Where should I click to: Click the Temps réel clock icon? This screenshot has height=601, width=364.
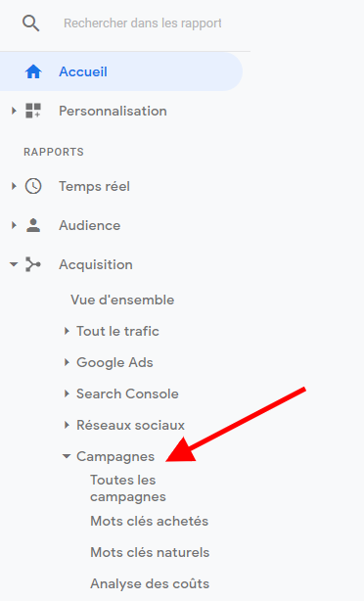pyautogui.click(x=33, y=186)
